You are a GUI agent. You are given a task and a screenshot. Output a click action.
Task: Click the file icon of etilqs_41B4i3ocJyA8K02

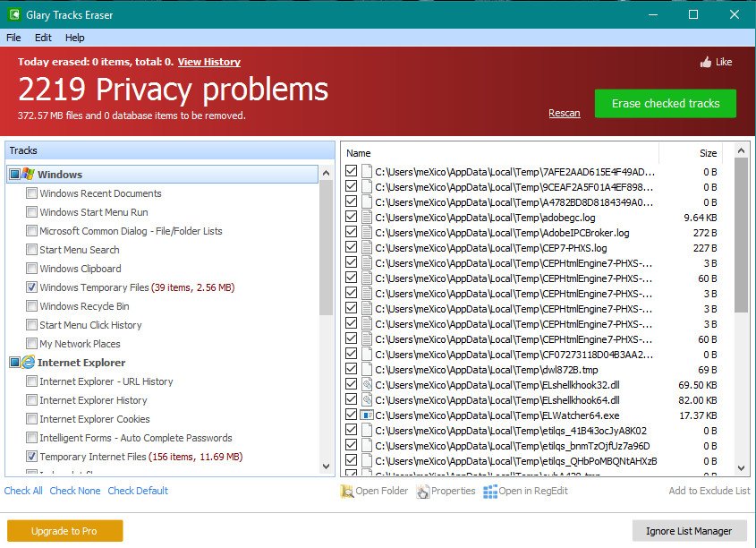point(367,431)
